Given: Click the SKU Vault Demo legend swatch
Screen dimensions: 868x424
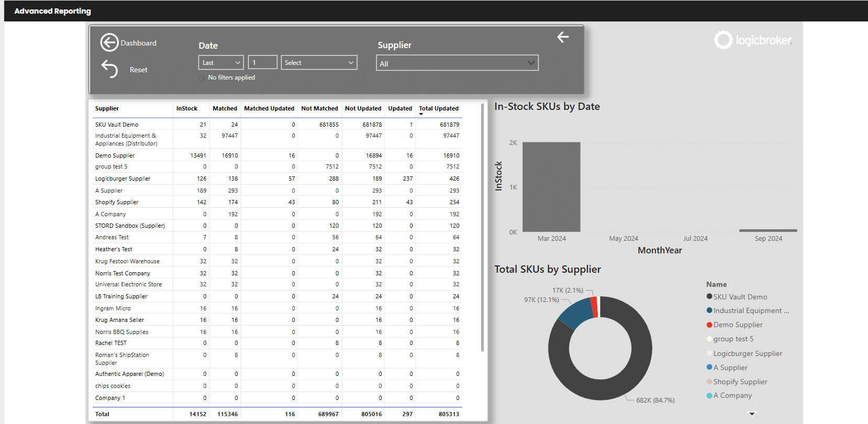Looking at the screenshot, I should [x=709, y=296].
